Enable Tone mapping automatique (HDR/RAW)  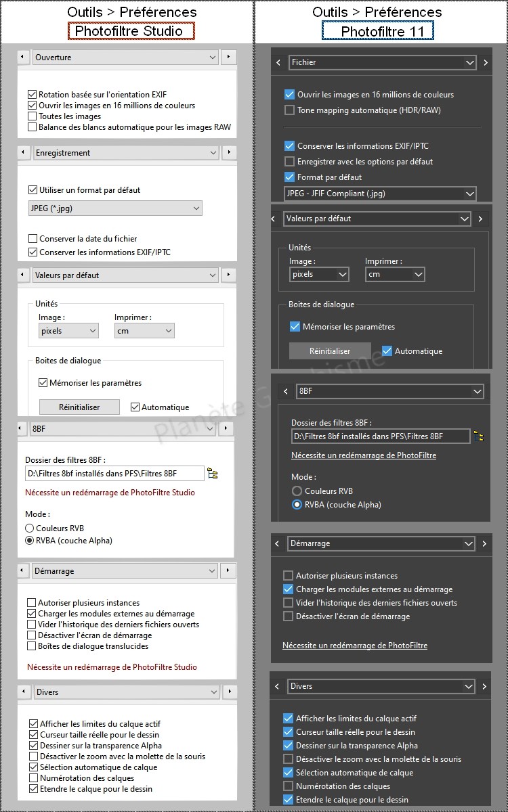290,110
